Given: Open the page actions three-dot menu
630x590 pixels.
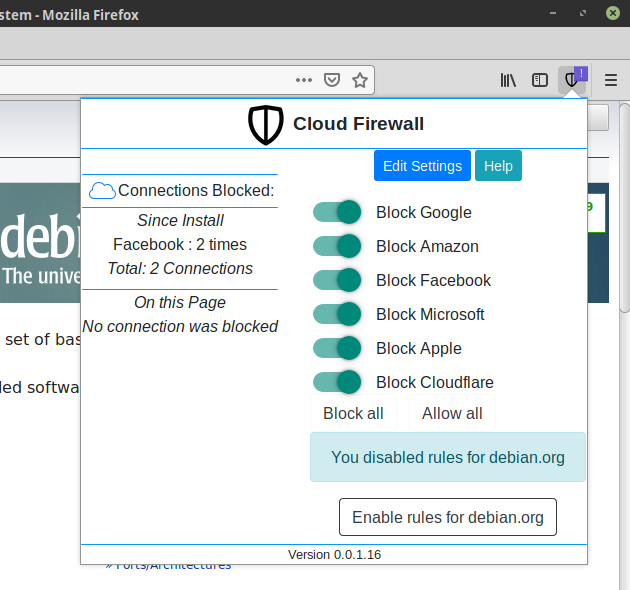Looking at the screenshot, I should coord(304,80).
